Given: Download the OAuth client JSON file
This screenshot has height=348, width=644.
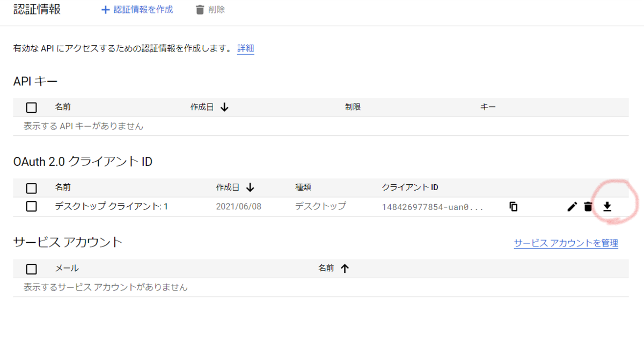Looking at the screenshot, I should [606, 206].
